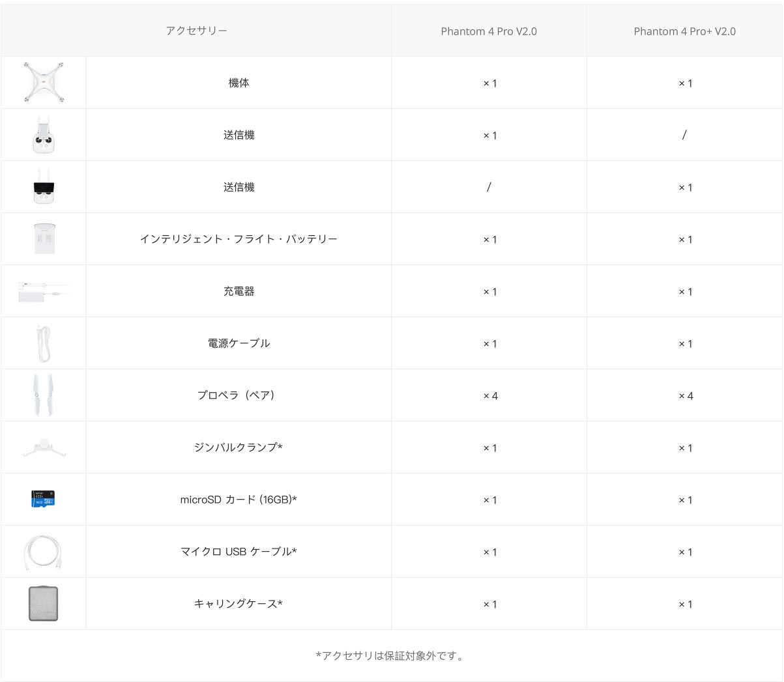Click マイクロ USB ケーブル ×1 under Pro V2.0

(x=489, y=552)
